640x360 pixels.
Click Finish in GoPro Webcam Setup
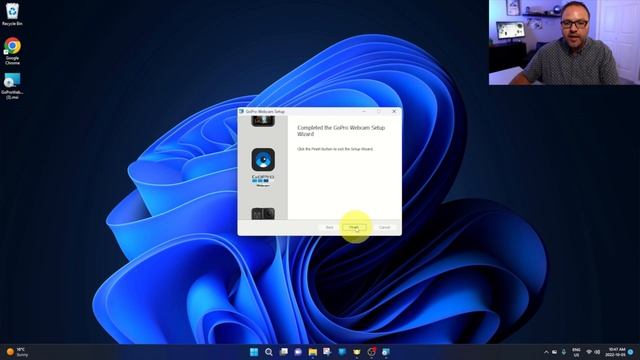(354, 227)
